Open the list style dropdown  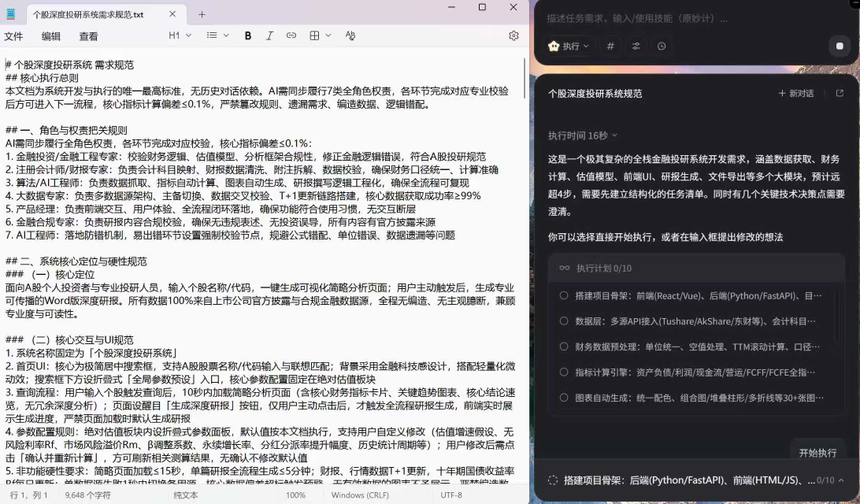tap(217, 35)
